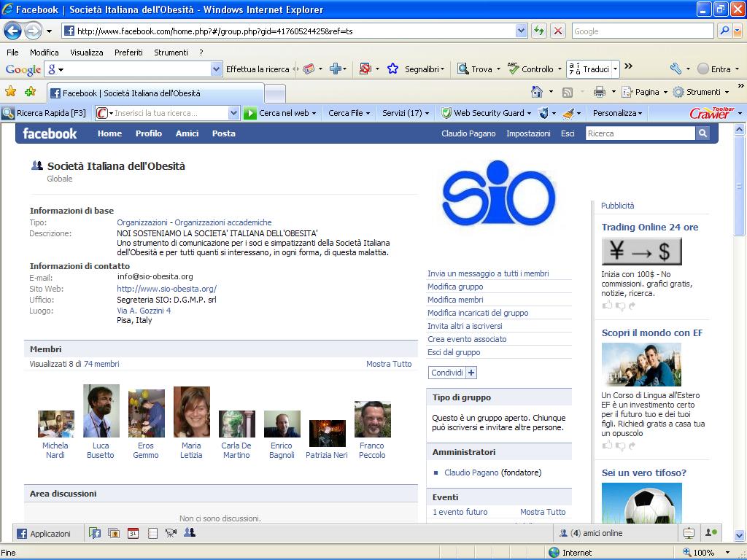Image resolution: width=747 pixels, height=560 pixels.
Task: Expand the Crawler search field dropdown arrow
Action: [x=233, y=113]
